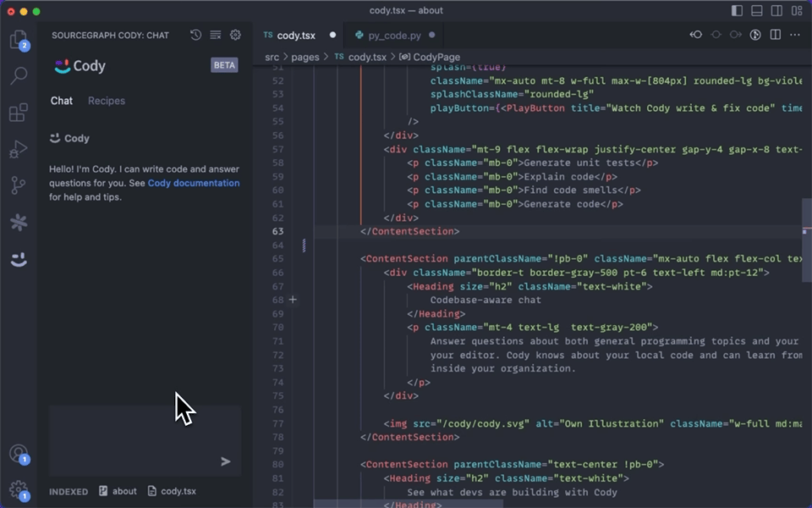Switch to the Recipes tab
This screenshot has width=812, height=508.
tap(106, 101)
